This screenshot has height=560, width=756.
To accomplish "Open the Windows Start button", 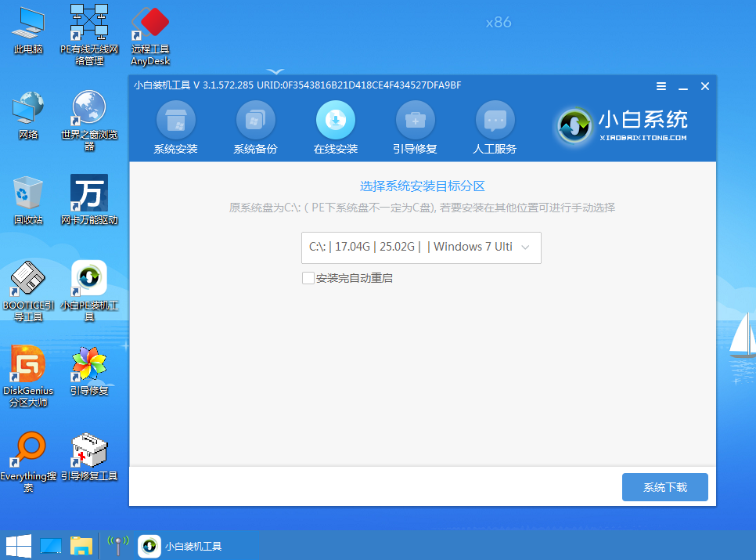I will point(19,546).
